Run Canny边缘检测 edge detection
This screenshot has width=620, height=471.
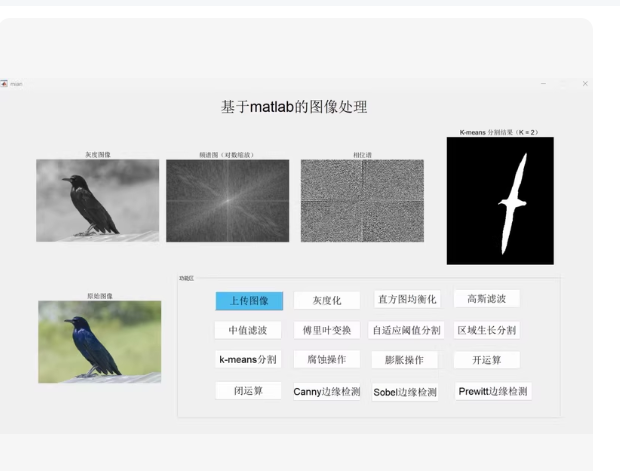pos(327,392)
